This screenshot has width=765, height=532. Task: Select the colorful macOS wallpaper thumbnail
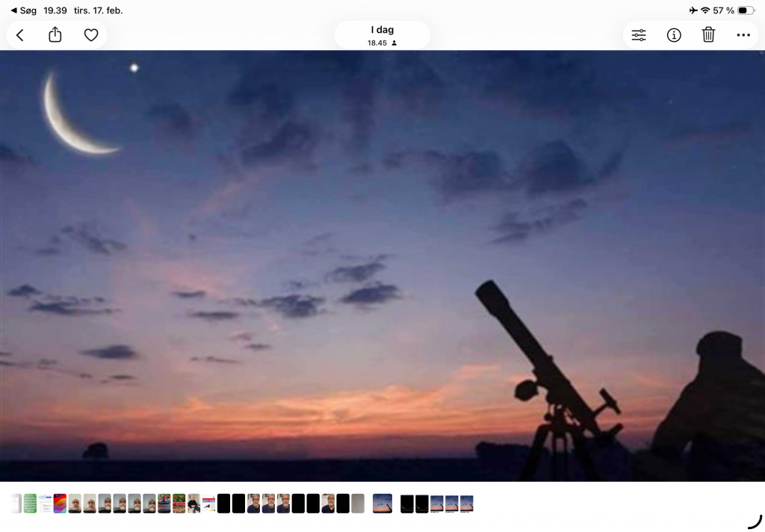[60, 504]
